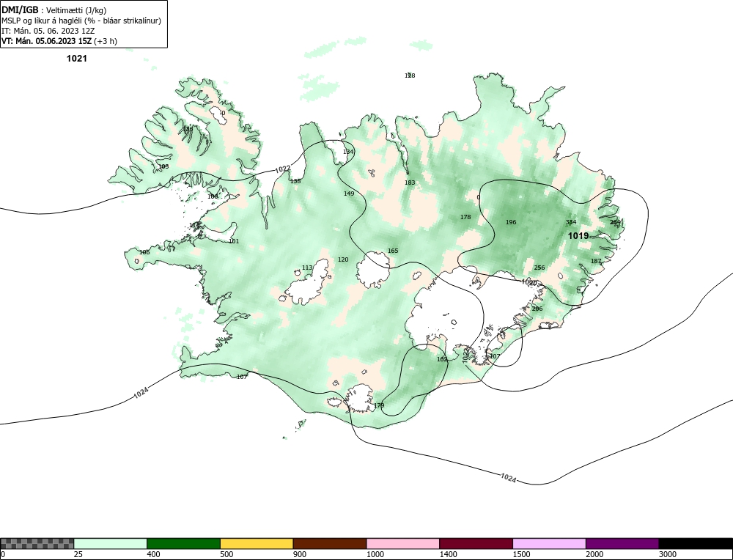The image size is (733, 560).
Task: Select the brown 900–1000 colorbar segment
Action: pyautogui.click(x=330, y=543)
